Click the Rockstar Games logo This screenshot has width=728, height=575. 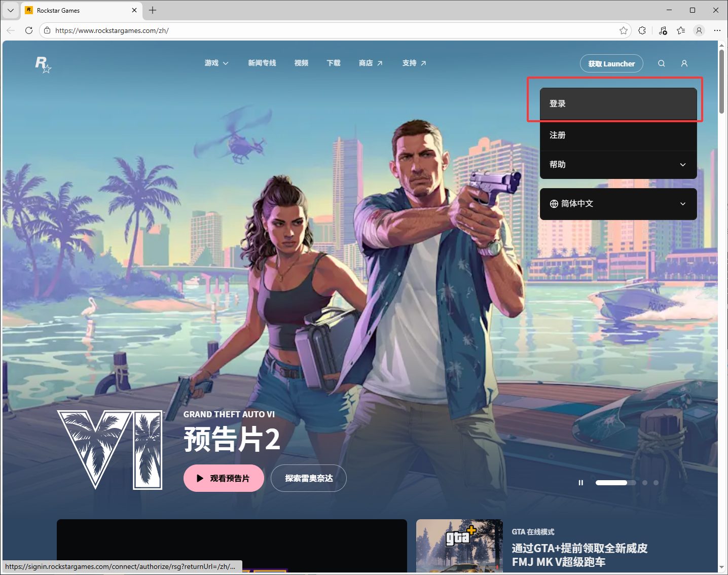click(43, 64)
